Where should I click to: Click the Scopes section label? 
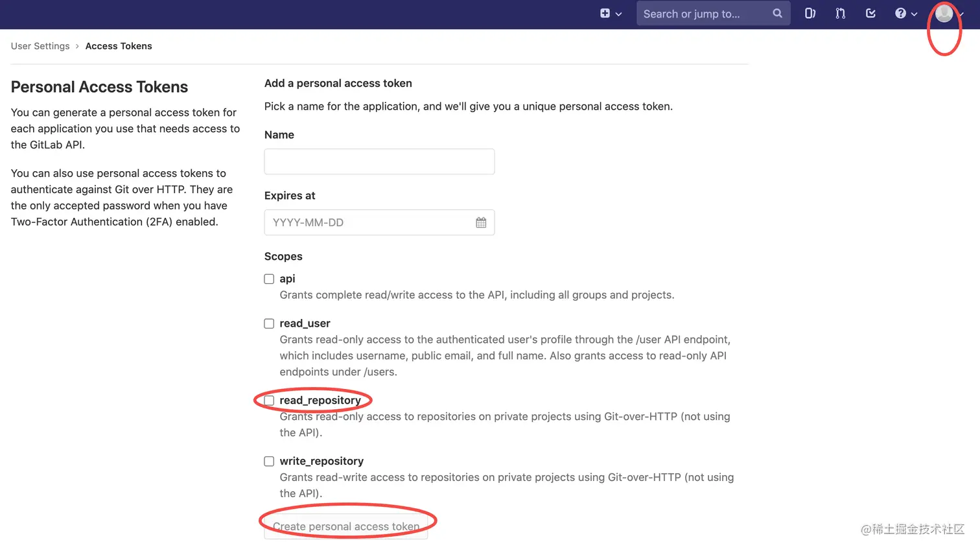coord(283,256)
